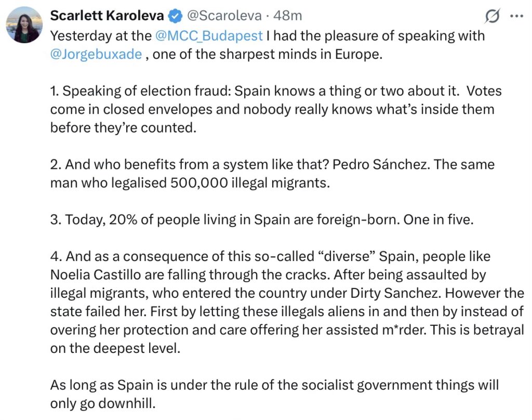The image size is (532, 420).
Task: Open the @Scaroleva handle link
Action: [224, 16]
